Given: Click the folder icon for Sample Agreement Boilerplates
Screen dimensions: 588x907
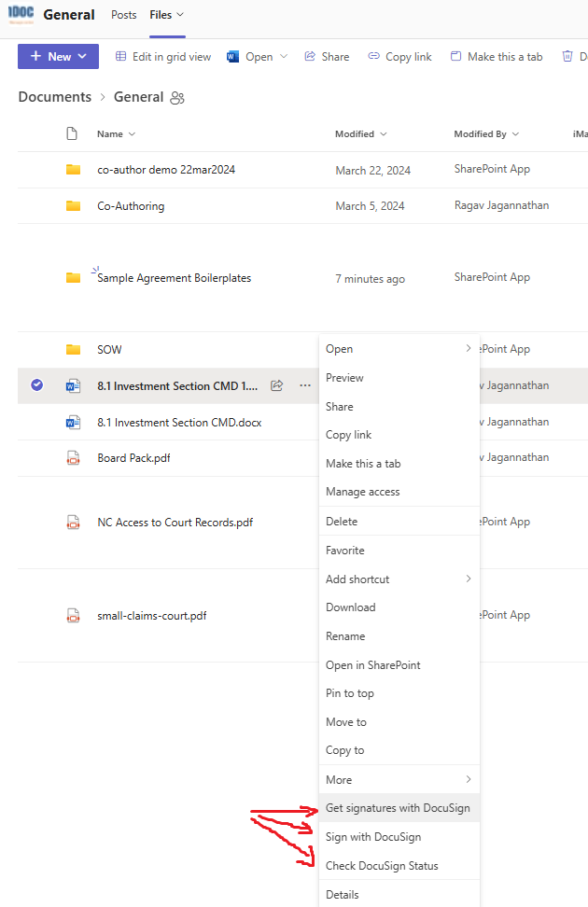Looking at the screenshot, I should click(x=73, y=277).
